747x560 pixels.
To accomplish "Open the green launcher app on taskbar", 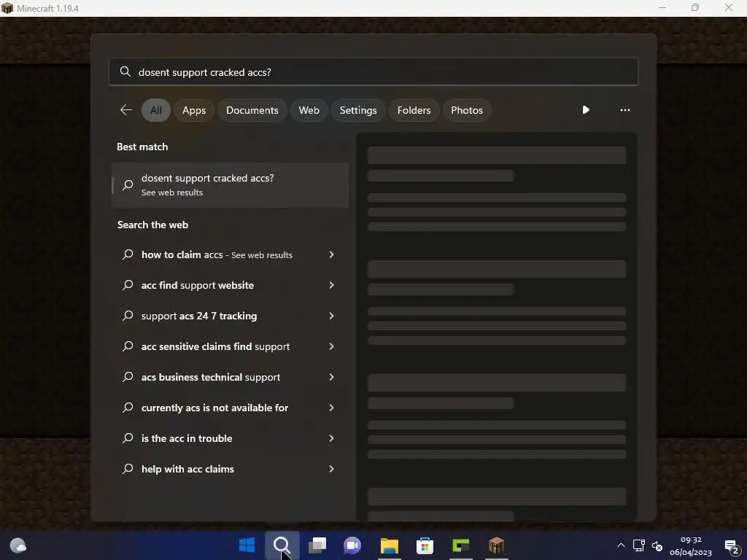I will tap(461, 545).
